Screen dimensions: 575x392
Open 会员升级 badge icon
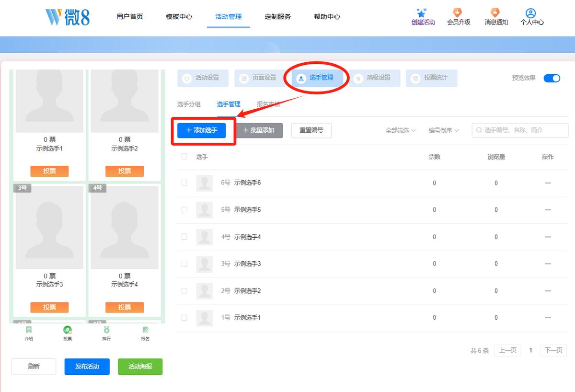point(458,13)
